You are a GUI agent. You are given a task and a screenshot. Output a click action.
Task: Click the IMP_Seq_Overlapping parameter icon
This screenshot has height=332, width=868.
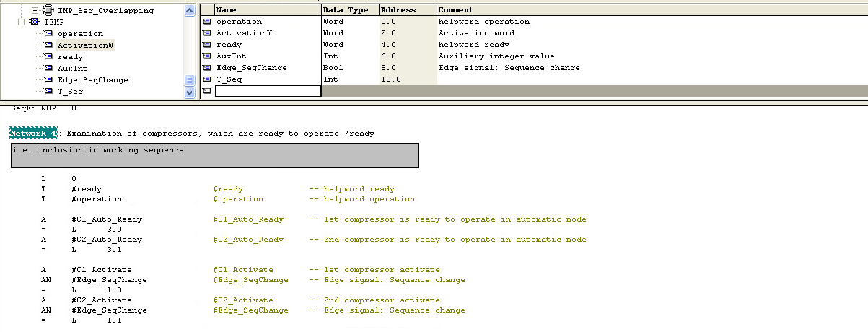pyautogui.click(x=48, y=11)
